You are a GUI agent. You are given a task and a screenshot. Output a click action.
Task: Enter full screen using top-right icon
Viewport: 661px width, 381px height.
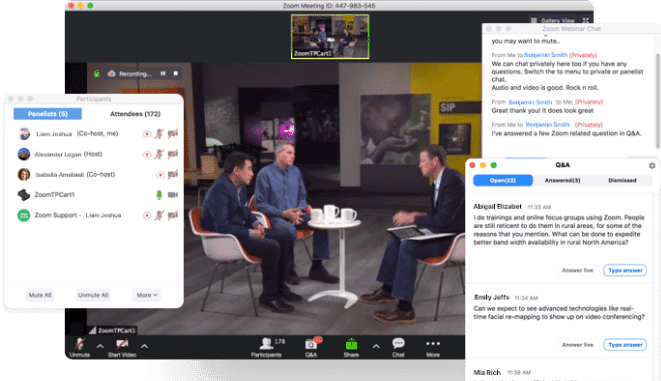tap(586, 20)
